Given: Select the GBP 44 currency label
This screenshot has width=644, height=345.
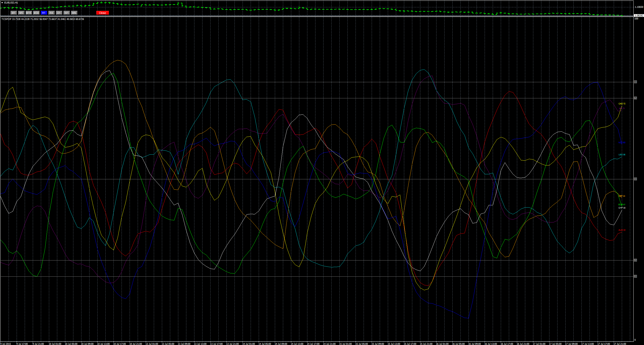Looking at the screenshot, I should 622,196.
